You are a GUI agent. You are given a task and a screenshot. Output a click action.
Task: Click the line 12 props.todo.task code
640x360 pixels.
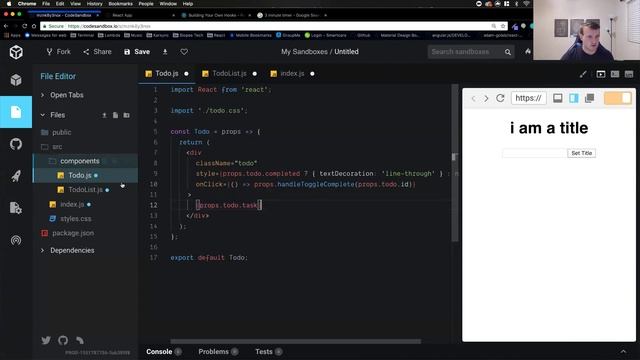pyautogui.click(x=228, y=205)
